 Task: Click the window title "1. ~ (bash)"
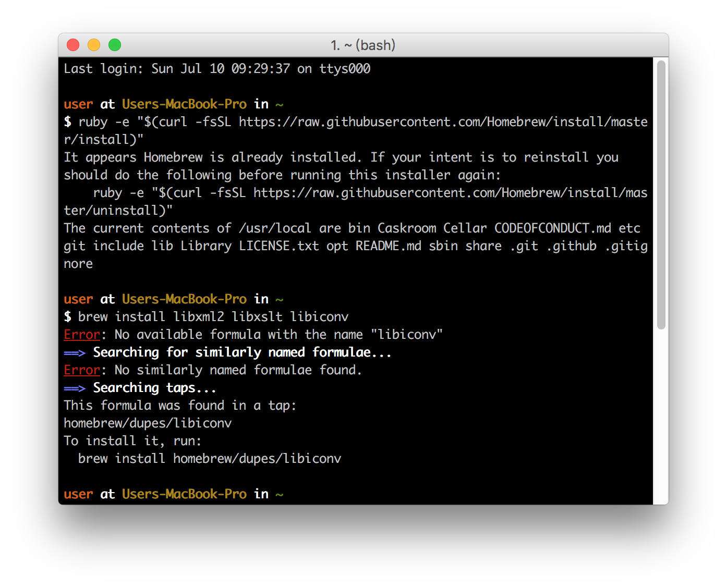[363, 45]
